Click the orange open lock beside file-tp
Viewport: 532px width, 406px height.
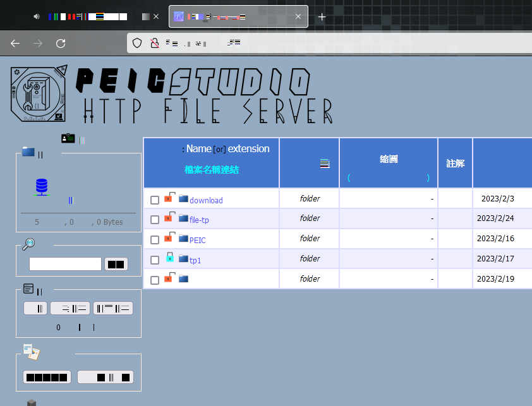tap(169, 217)
